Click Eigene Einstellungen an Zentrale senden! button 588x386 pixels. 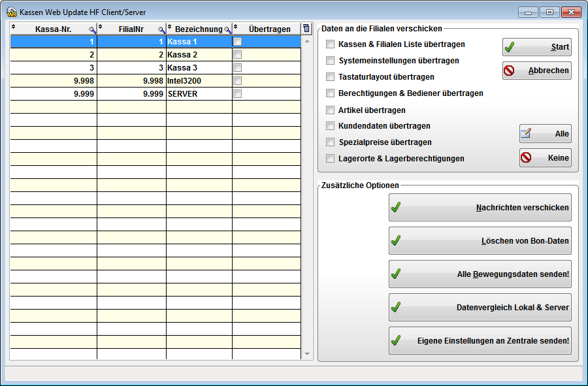click(480, 341)
